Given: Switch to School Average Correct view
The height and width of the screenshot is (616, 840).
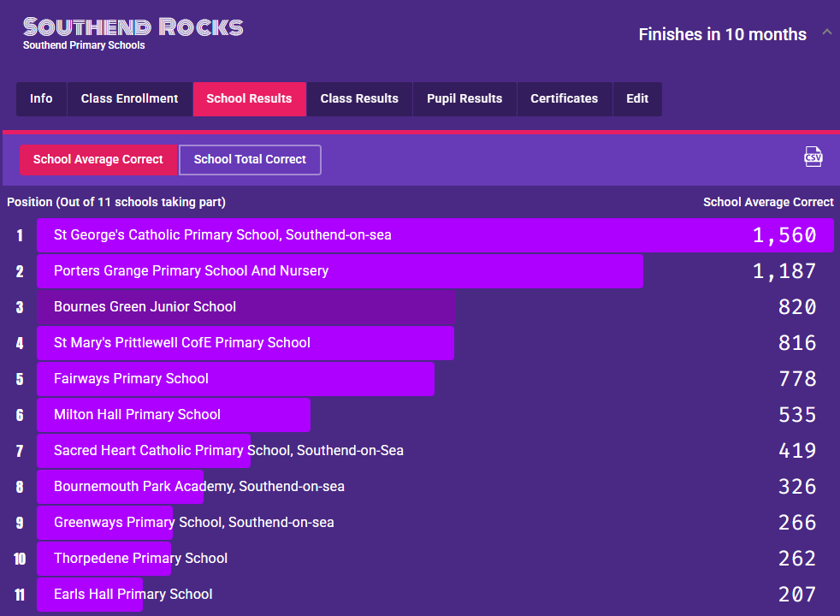Looking at the screenshot, I should 98,160.
